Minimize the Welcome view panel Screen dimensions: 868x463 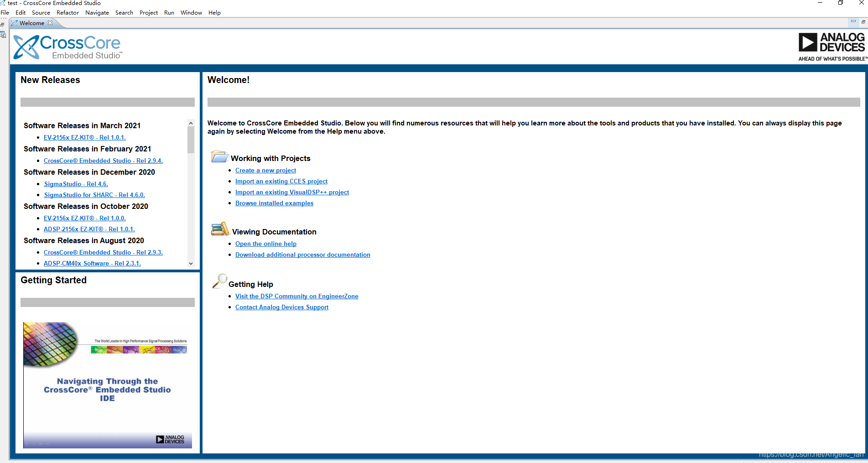pyautogui.click(x=853, y=22)
